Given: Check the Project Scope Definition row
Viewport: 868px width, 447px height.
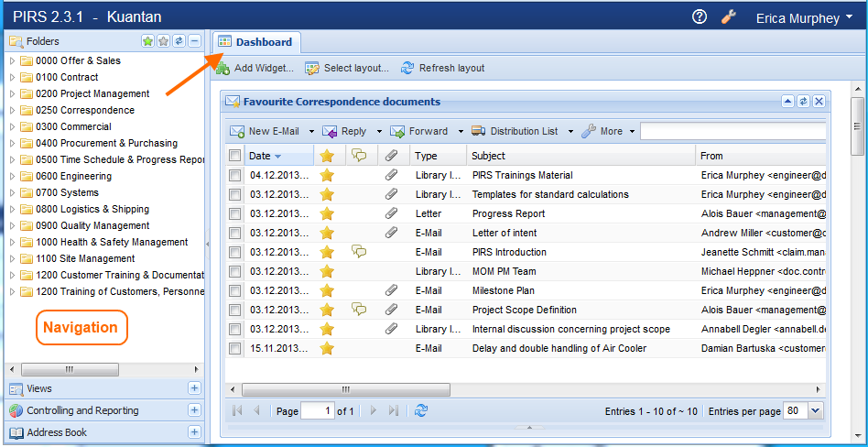Looking at the screenshot, I should 234,311.
